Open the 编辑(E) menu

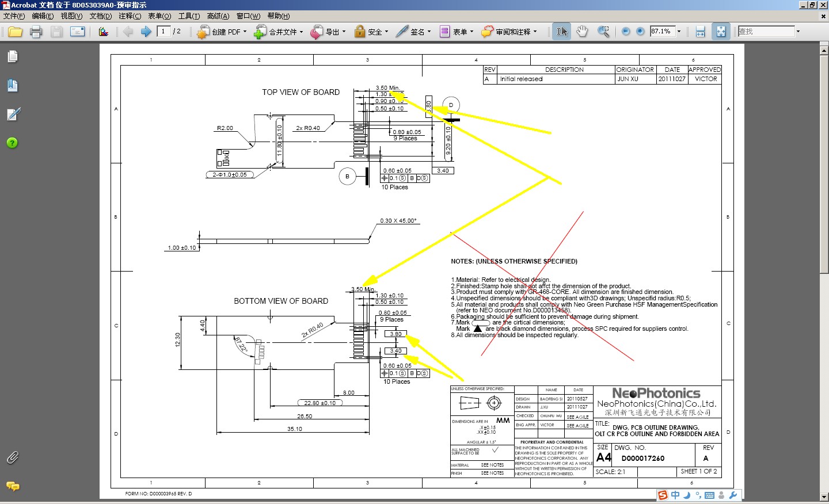(43, 16)
